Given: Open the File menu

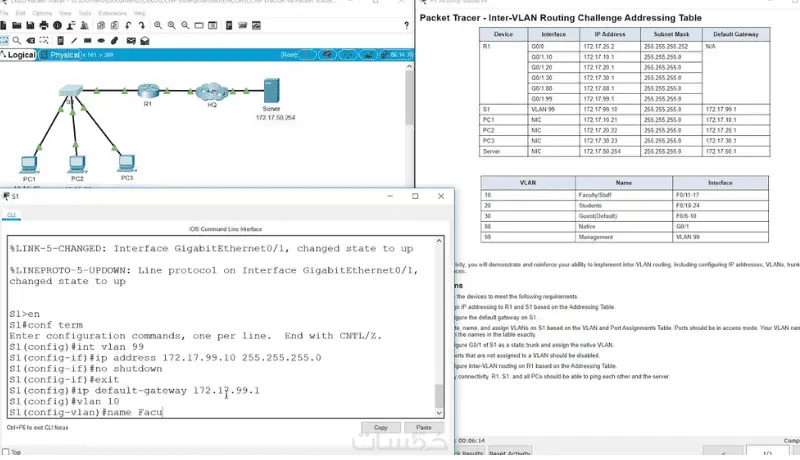Looking at the screenshot, I should (x=4, y=13).
